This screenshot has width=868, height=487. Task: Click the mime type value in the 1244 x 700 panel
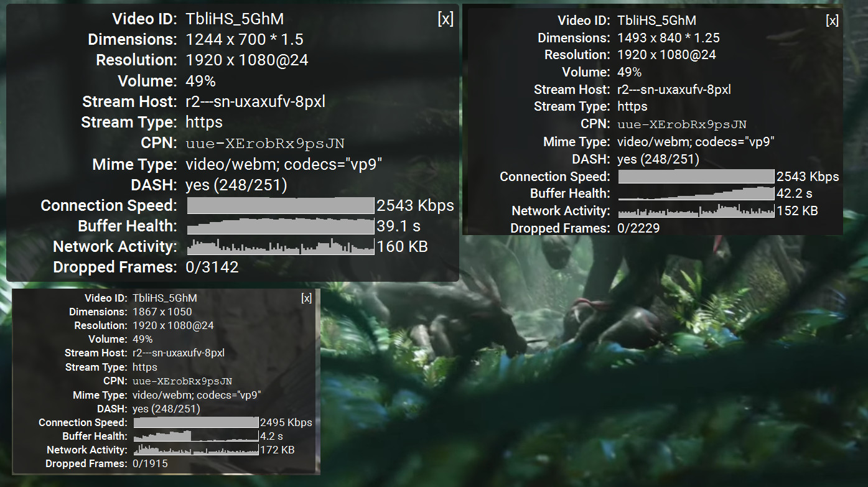pos(284,164)
